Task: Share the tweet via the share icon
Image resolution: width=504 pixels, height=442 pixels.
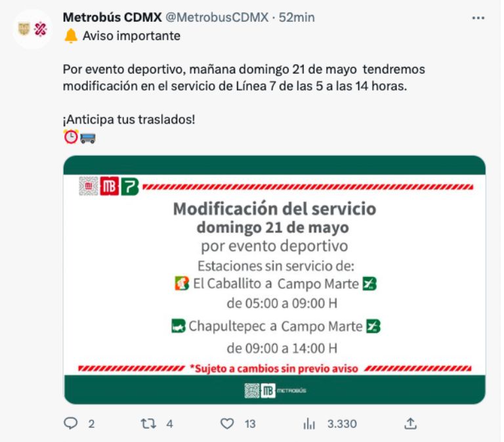Action: coord(410,424)
